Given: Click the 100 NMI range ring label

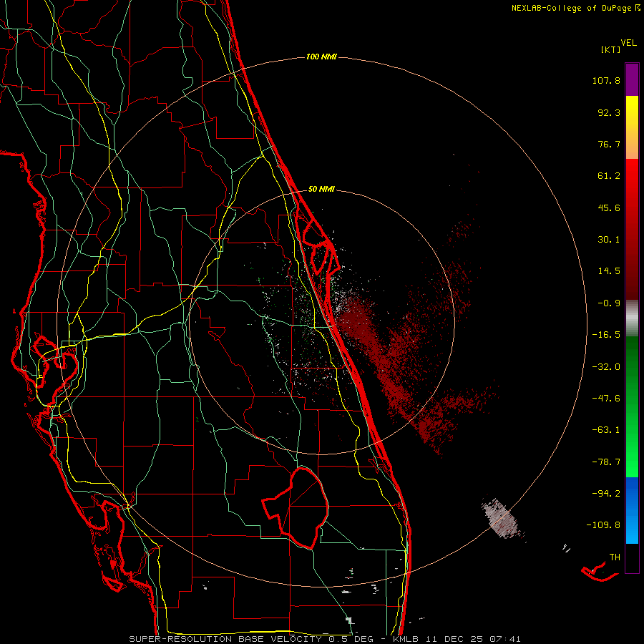Looking at the screenshot, I should click(321, 57).
